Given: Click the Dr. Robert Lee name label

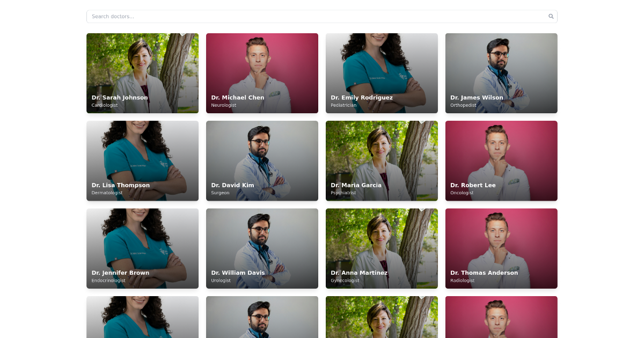Looking at the screenshot, I should (473, 185).
